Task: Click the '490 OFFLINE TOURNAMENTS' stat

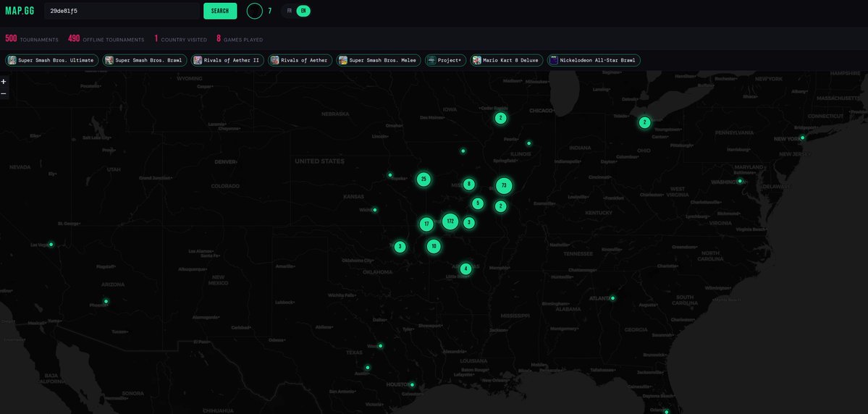Action: pyautogui.click(x=106, y=39)
